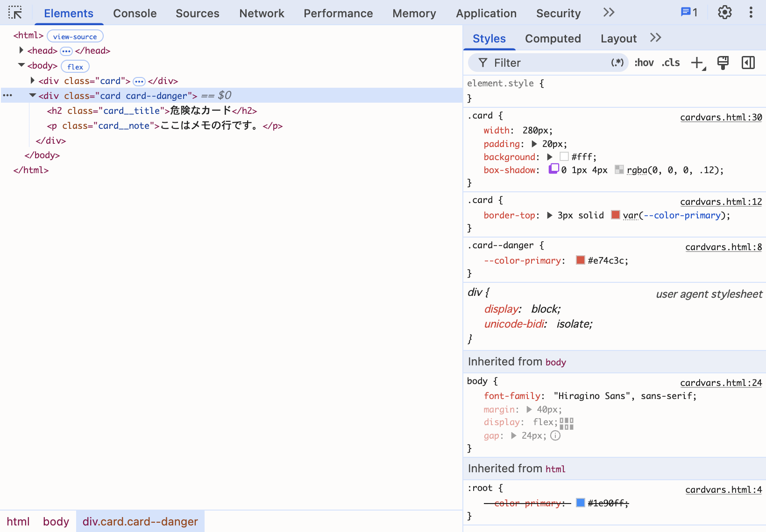Open source link cardvars.html:8
The image size is (766, 532).
pyautogui.click(x=723, y=247)
